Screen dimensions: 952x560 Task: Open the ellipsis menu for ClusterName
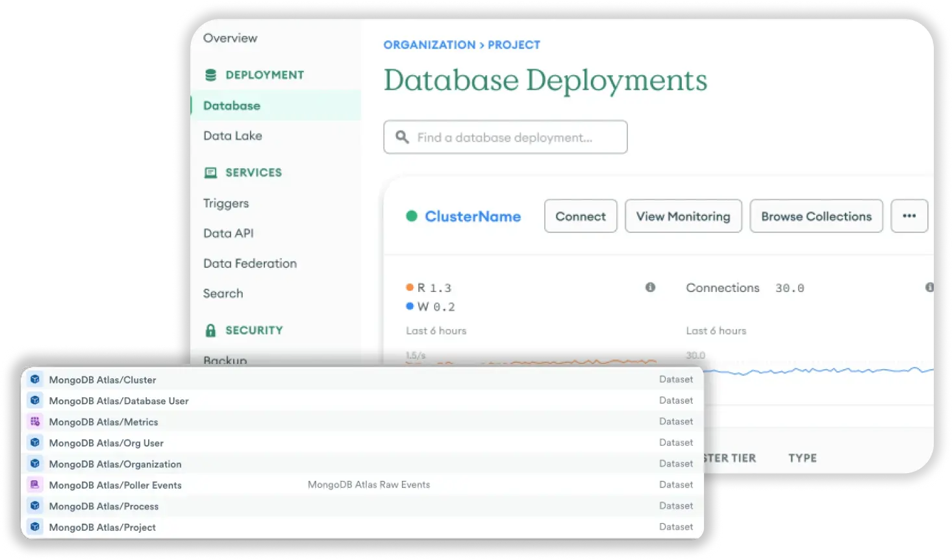click(x=908, y=216)
